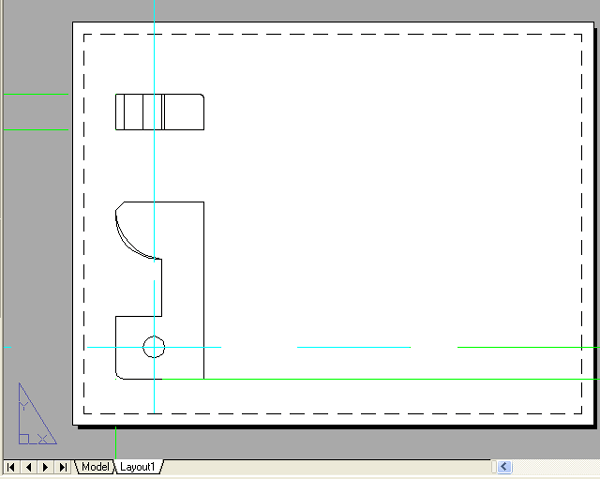Click the next tab arrow button

(x=46, y=467)
